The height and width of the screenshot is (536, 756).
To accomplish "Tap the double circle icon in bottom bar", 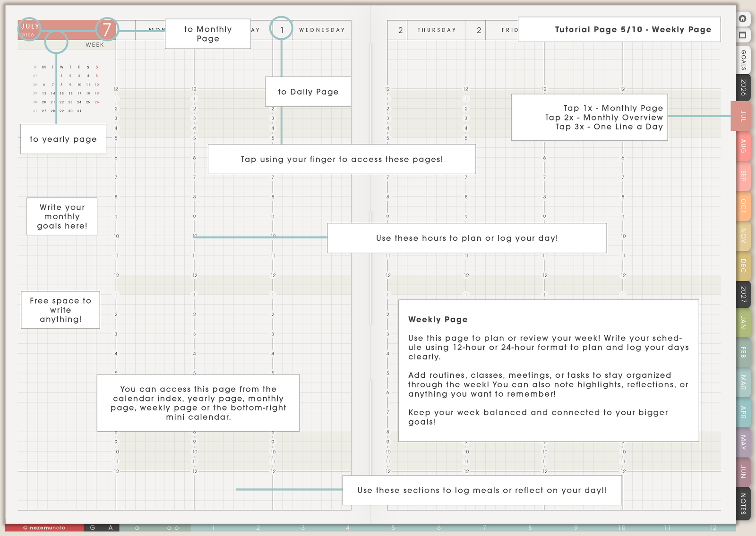I will [x=173, y=528].
